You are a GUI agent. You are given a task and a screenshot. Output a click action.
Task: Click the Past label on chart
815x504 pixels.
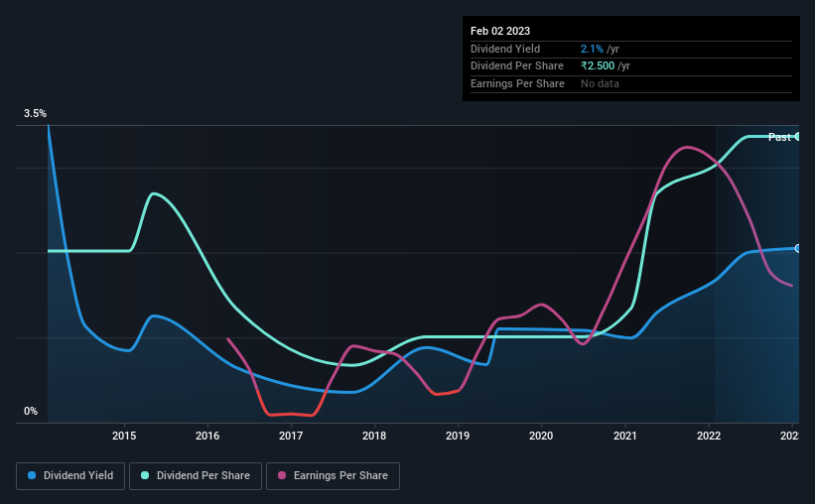click(779, 137)
